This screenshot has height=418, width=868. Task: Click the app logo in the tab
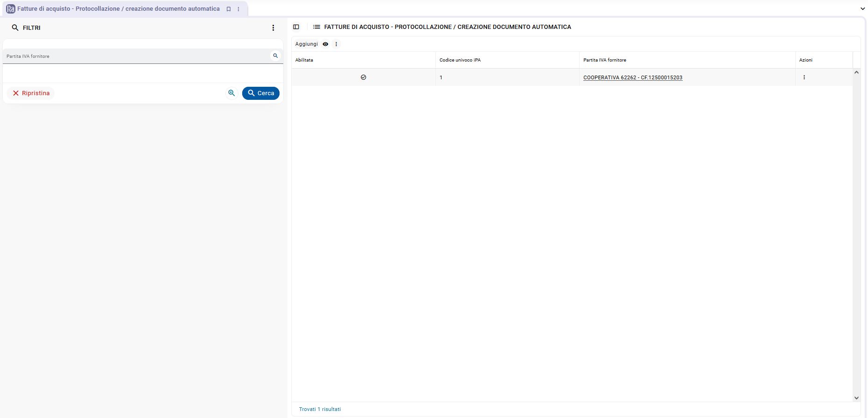pos(11,9)
